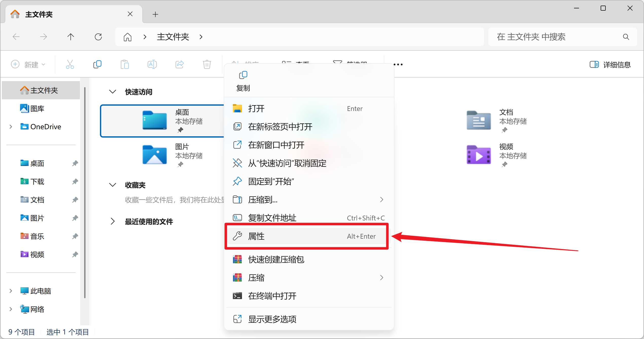The height and width of the screenshot is (339, 644).
Task: Go forward with the right arrow
Action: (43, 37)
